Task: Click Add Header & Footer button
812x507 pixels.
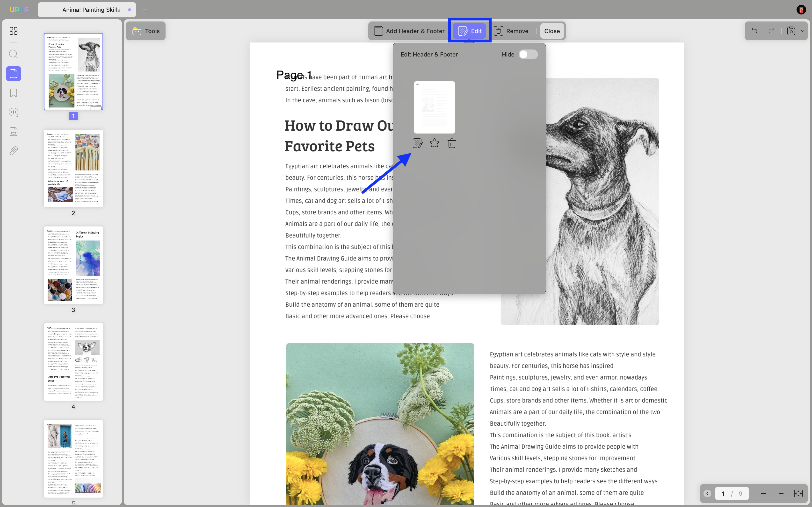Action: point(409,31)
